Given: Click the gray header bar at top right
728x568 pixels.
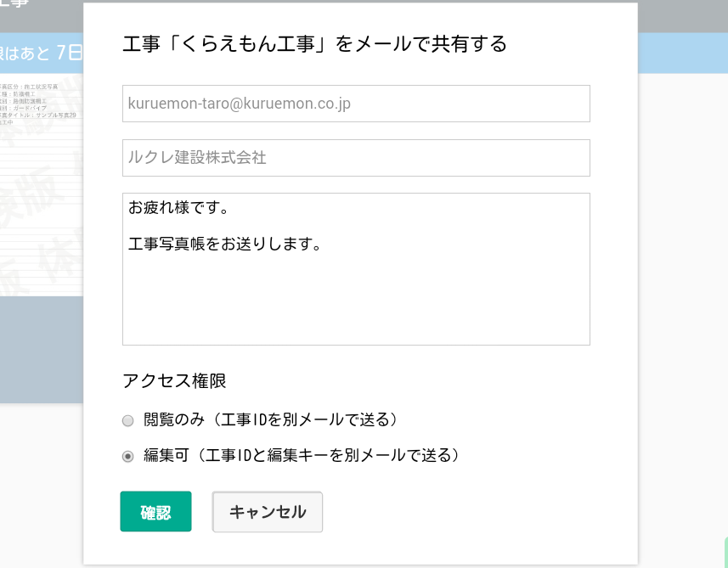Looking at the screenshot, I should coord(682,16).
